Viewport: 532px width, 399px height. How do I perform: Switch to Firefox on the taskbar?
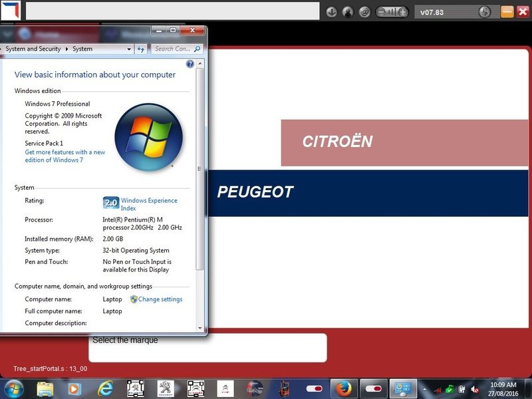(x=343, y=389)
